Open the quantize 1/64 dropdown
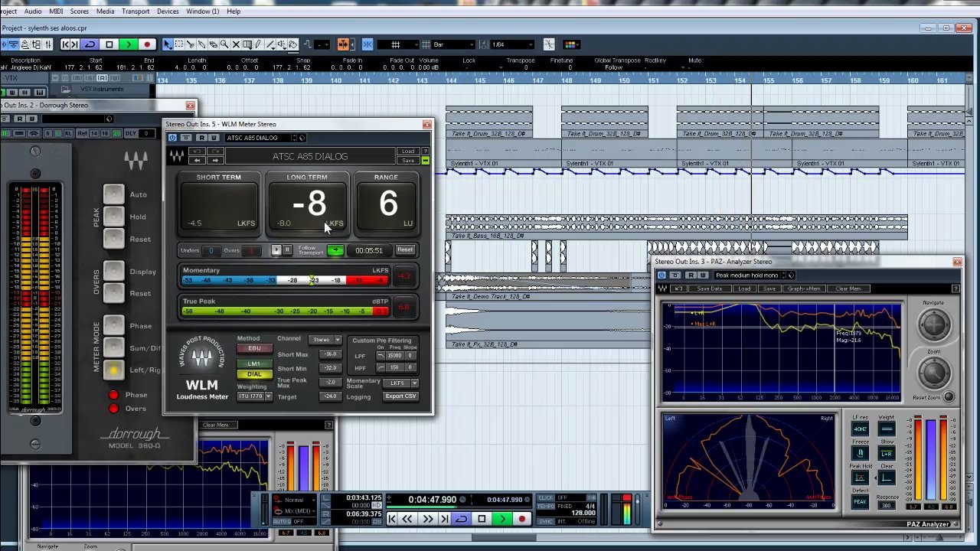Image resolution: width=980 pixels, height=551 pixels. (x=512, y=44)
